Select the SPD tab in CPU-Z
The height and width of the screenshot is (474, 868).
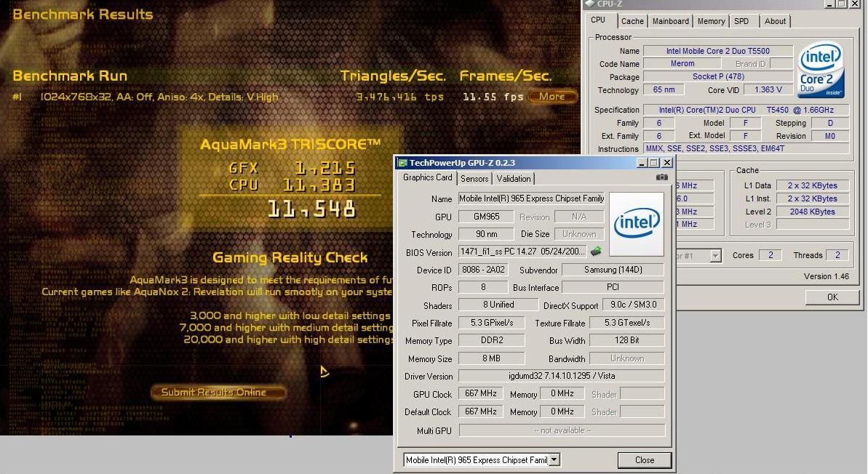741,21
